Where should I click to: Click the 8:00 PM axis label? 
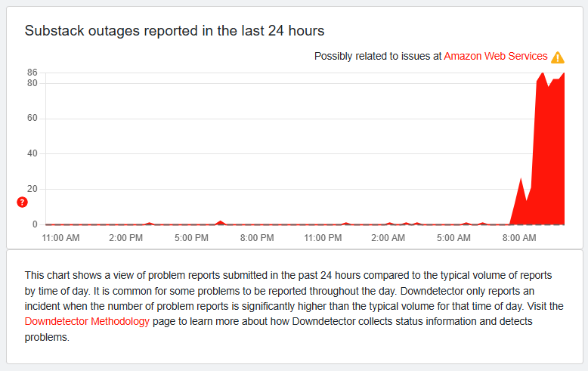pos(257,238)
